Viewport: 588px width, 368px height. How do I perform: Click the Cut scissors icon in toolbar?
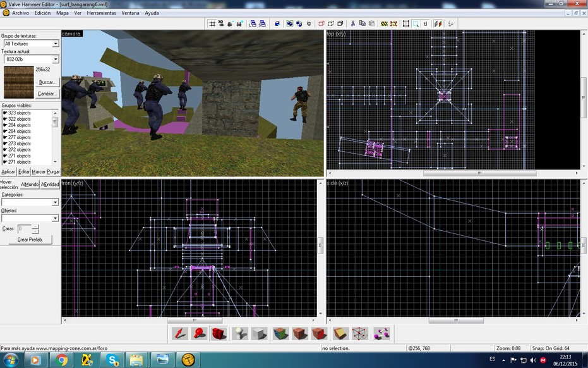353,23
